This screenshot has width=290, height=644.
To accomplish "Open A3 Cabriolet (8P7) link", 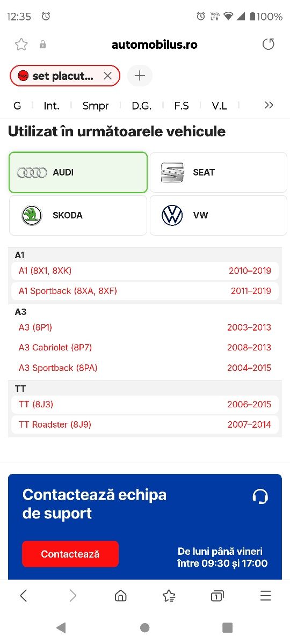I will [55, 347].
